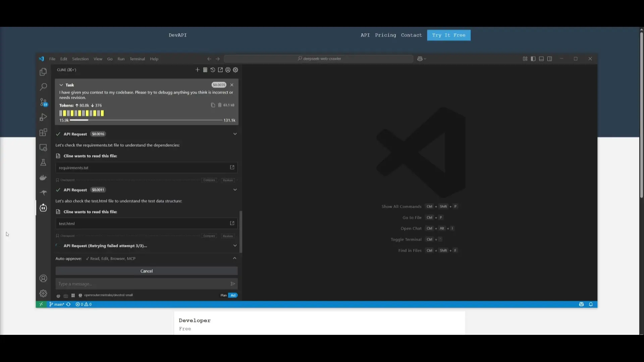Expand the $0.0016 API Request chevron

pos(235,134)
